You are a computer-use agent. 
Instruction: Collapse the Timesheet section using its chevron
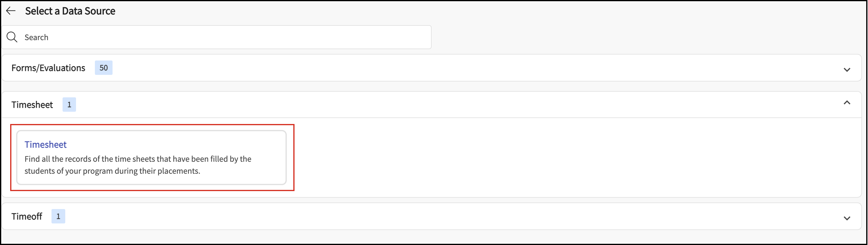847,103
